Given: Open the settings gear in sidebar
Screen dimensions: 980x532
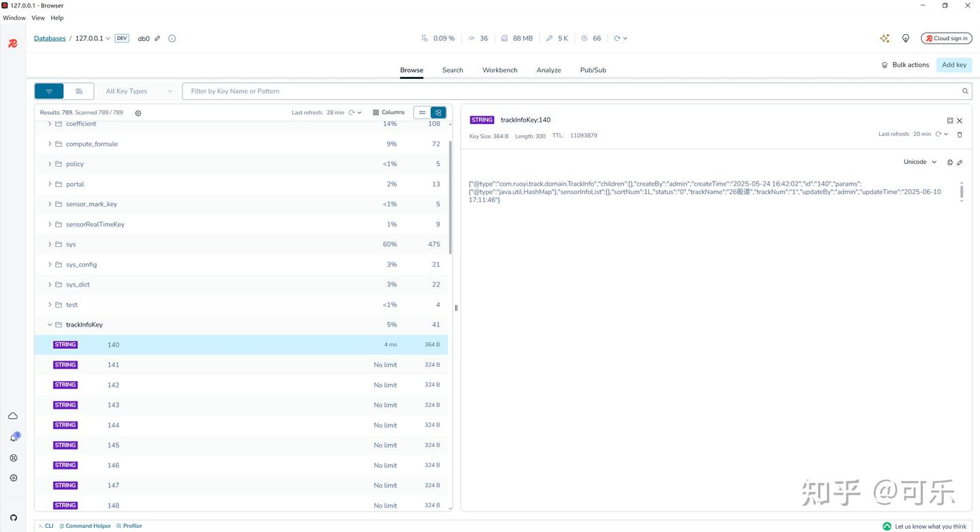Looking at the screenshot, I should click(x=13, y=478).
